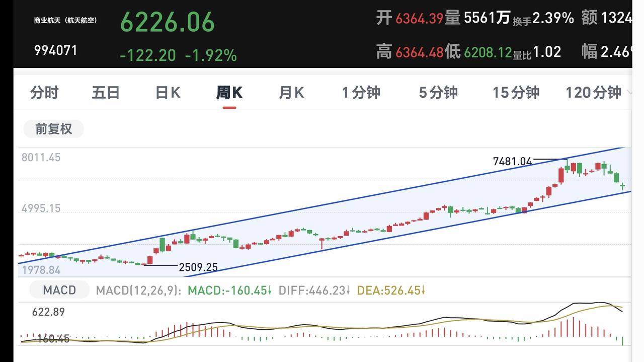This screenshot has height=362, width=644.
Task: Select the 周K chart tab
Action: (229, 93)
